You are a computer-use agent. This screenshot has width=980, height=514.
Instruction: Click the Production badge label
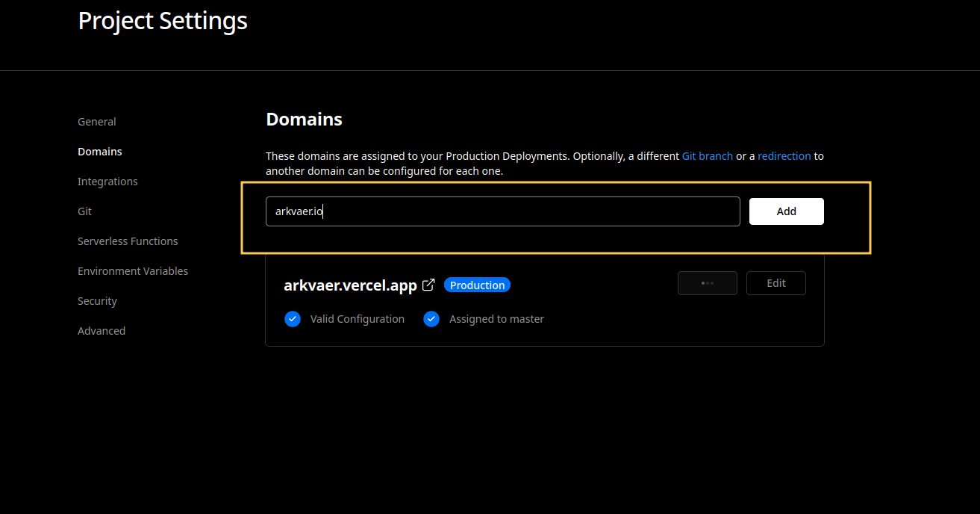[x=478, y=285]
